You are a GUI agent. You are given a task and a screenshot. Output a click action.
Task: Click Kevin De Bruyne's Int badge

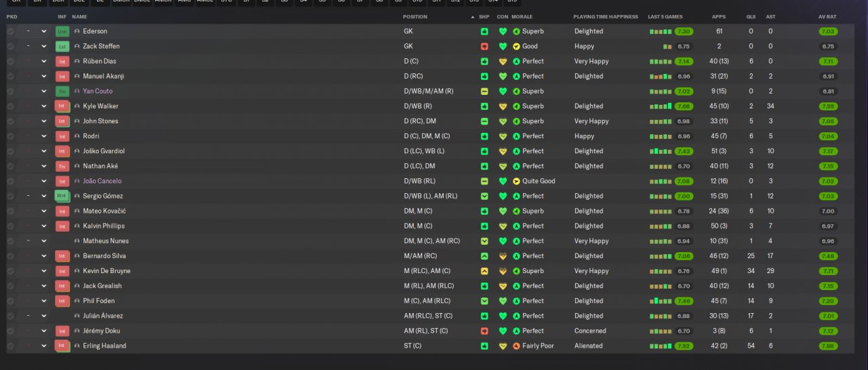coord(62,271)
